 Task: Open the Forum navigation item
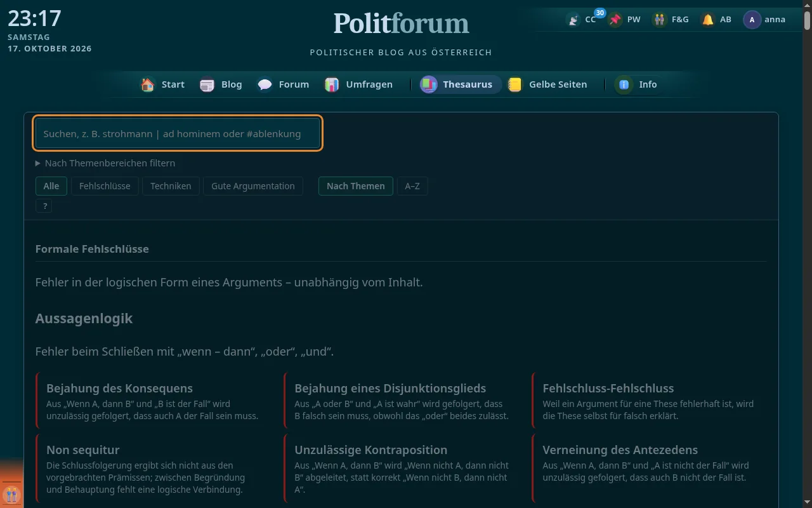coord(284,84)
